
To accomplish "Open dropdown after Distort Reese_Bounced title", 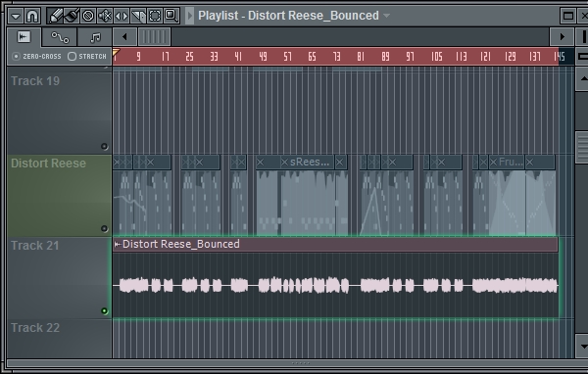I will [x=387, y=16].
